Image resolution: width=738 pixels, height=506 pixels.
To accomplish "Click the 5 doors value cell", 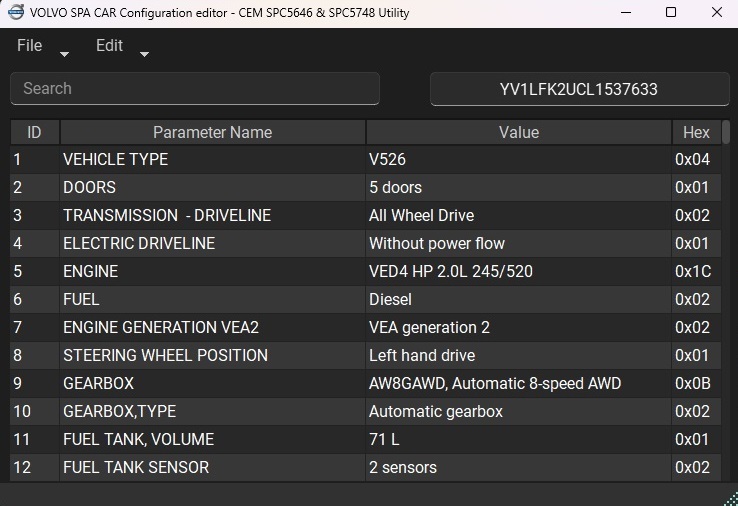I will (x=519, y=187).
